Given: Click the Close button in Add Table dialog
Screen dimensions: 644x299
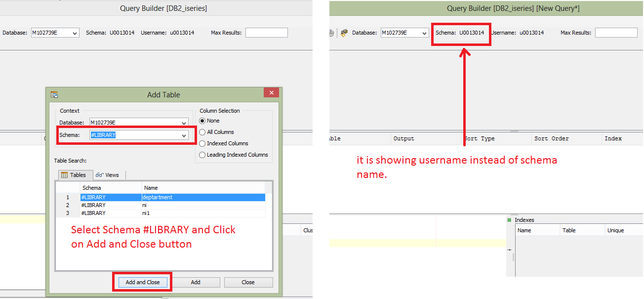Looking at the screenshot, I should click(x=248, y=282).
